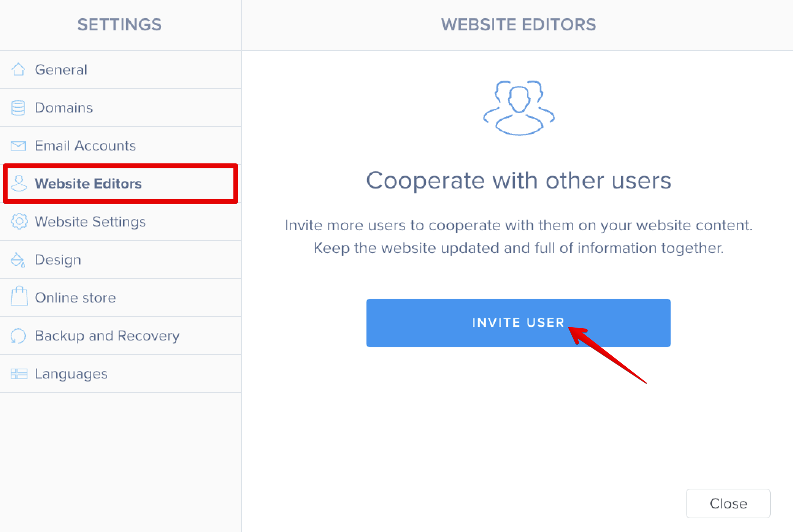Open Backup and Recovery

pyautogui.click(x=107, y=336)
